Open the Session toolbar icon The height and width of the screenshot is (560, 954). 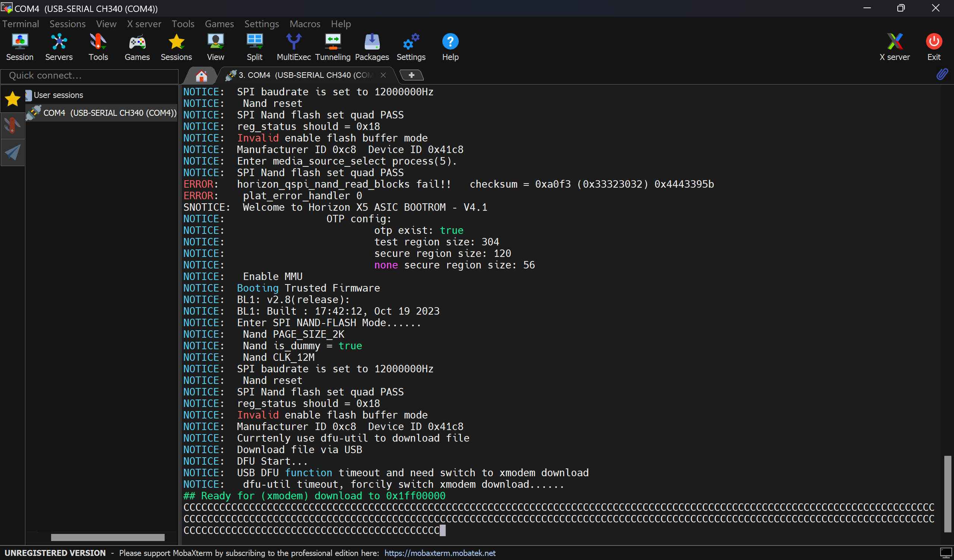click(20, 47)
